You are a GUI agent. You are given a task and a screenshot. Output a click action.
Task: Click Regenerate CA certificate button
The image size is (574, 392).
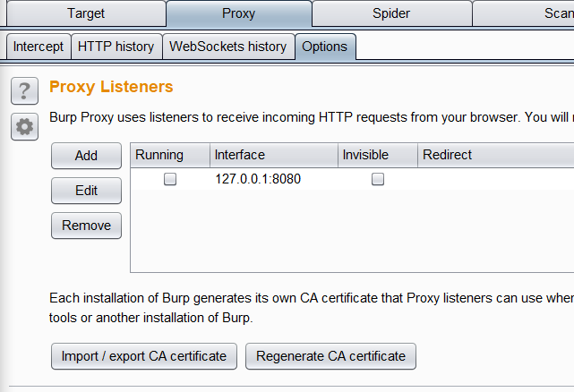[x=331, y=356]
